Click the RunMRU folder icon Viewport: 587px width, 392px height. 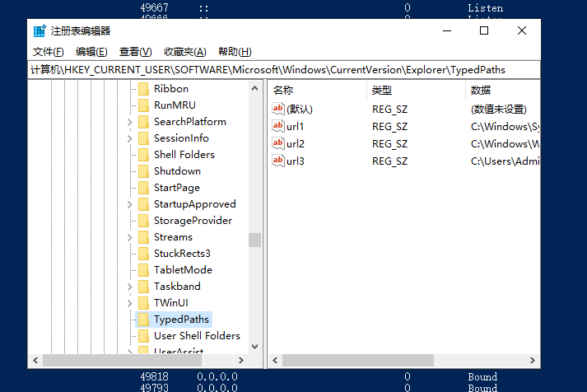144,105
